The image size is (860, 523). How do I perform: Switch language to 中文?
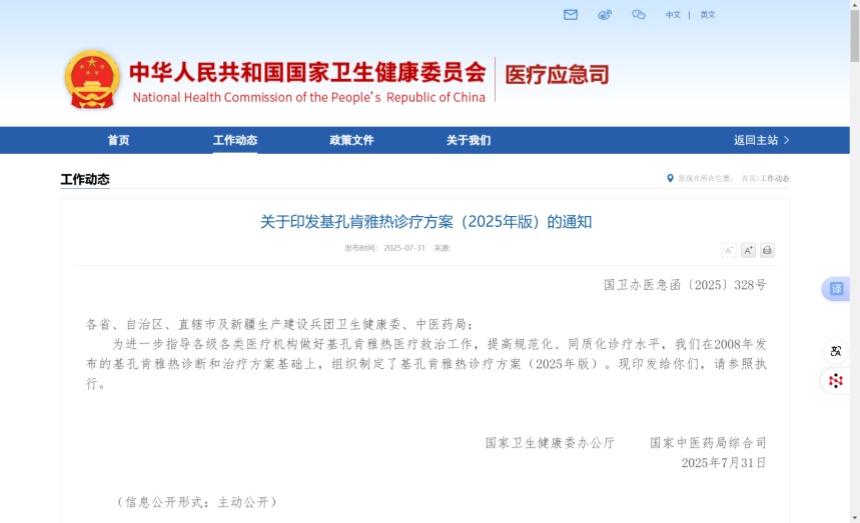pyautogui.click(x=673, y=15)
